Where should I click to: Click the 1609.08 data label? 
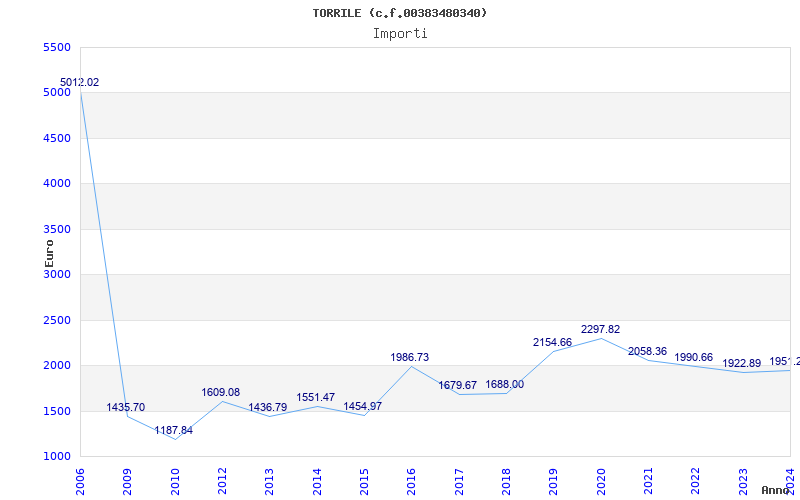click(x=220, y=392)
